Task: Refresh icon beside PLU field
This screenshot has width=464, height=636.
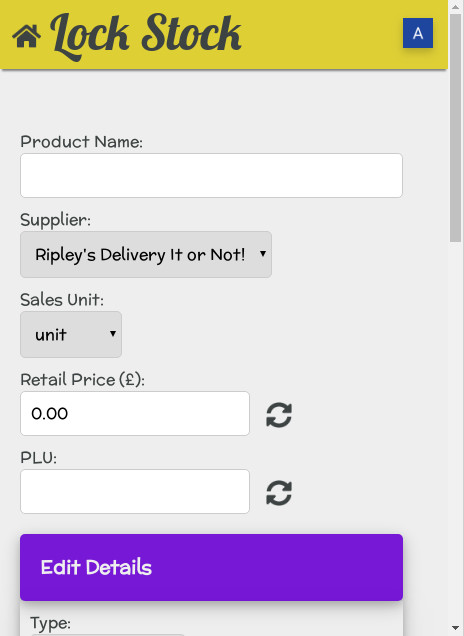Action: 279,493
